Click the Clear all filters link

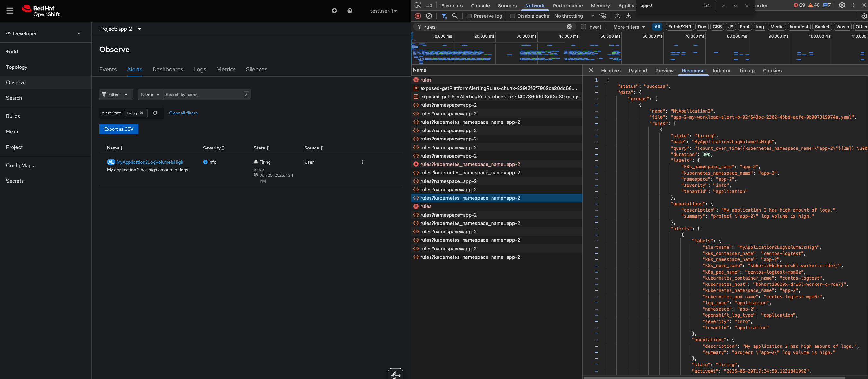pos(183,113)
